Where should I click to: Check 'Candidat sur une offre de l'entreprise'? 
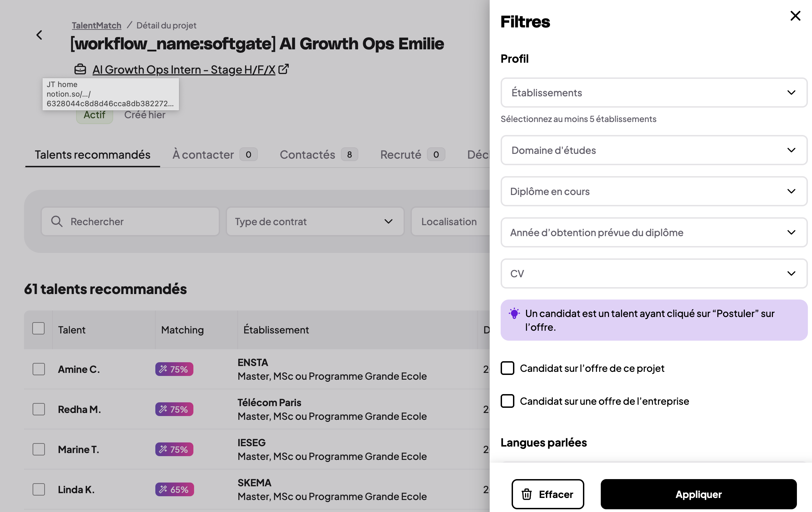508,401
